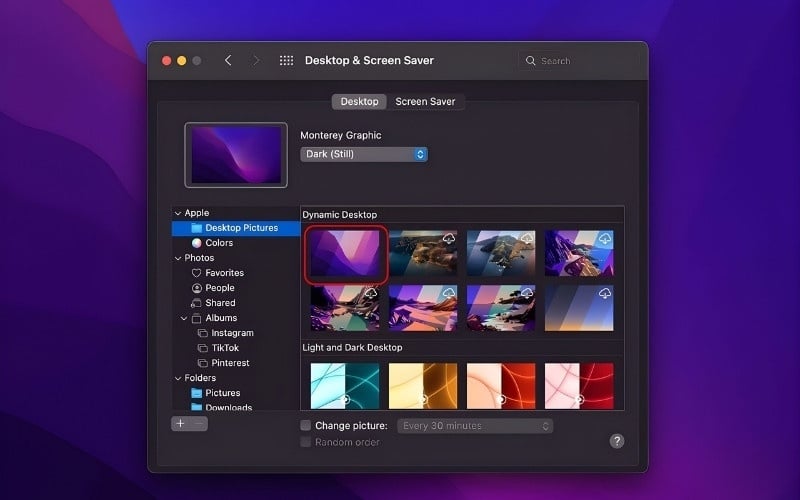Select the Instagram album
800x500 pixels.
231,333
